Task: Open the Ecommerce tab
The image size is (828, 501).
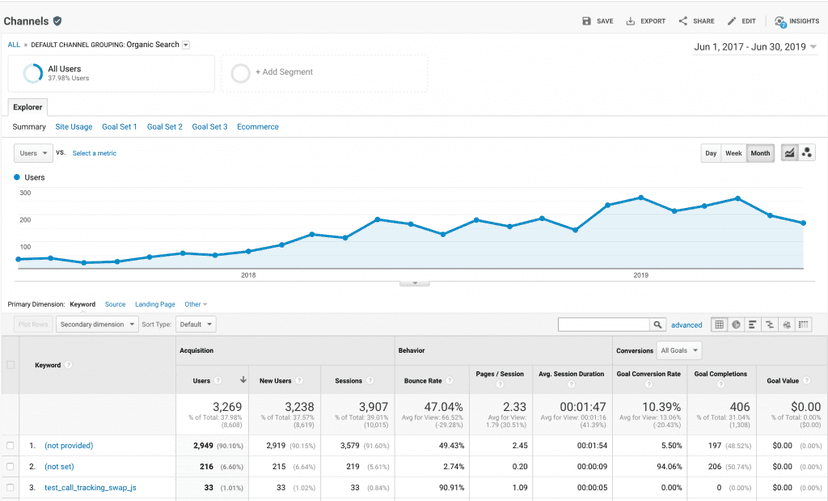Action: point(258,127)
